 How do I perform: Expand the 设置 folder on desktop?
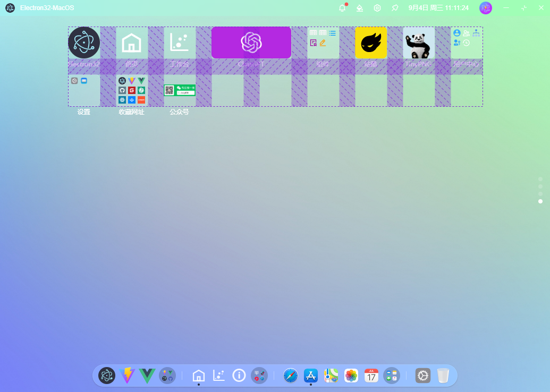click(x=83, y=90)
